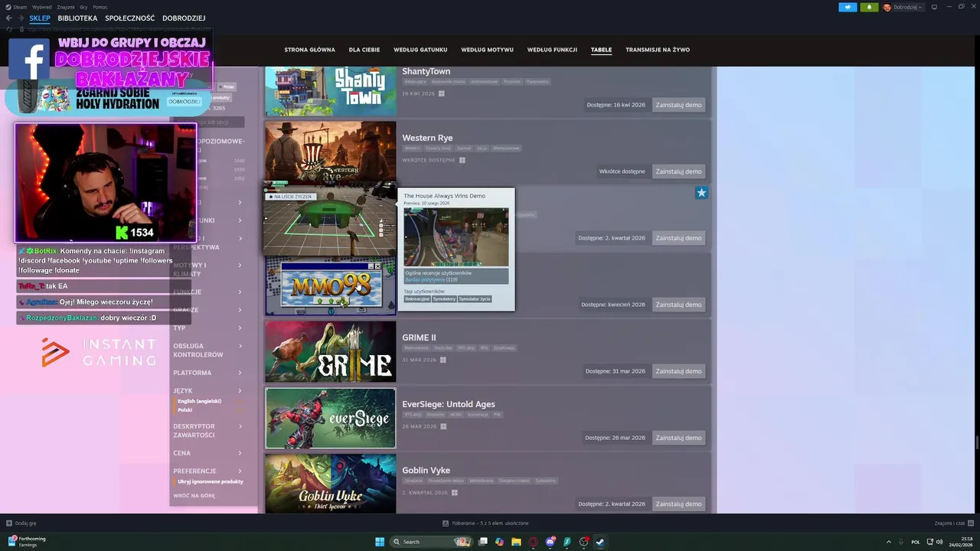The height and width of the screenshot is (551, 980).
Task: Toggle the Polski language filter
Action: [185, 410]
